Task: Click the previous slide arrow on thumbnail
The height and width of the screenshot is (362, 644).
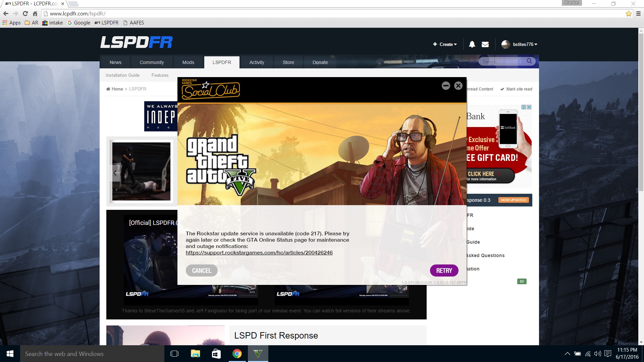Action: point(115,173)
